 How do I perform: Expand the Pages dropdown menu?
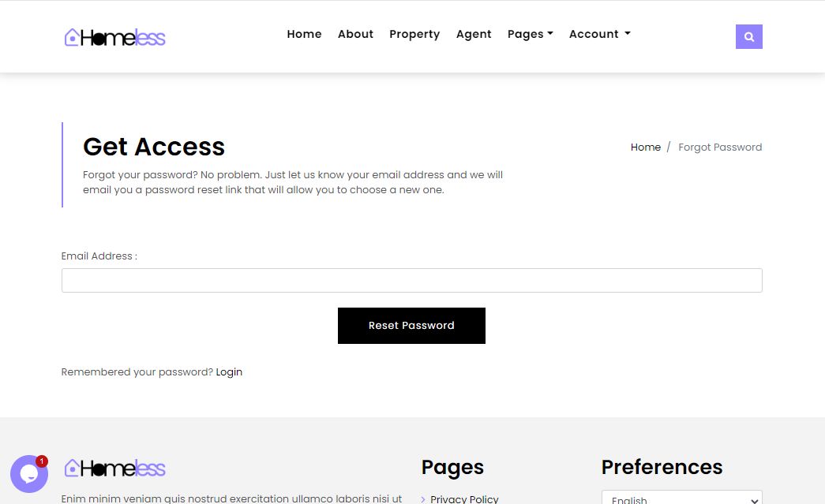coord(530,34)
